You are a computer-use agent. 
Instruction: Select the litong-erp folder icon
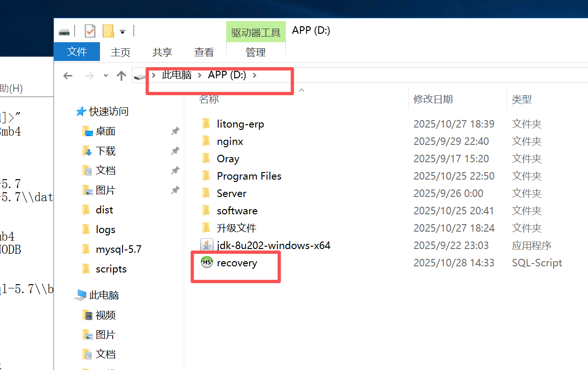coord(206,123)
